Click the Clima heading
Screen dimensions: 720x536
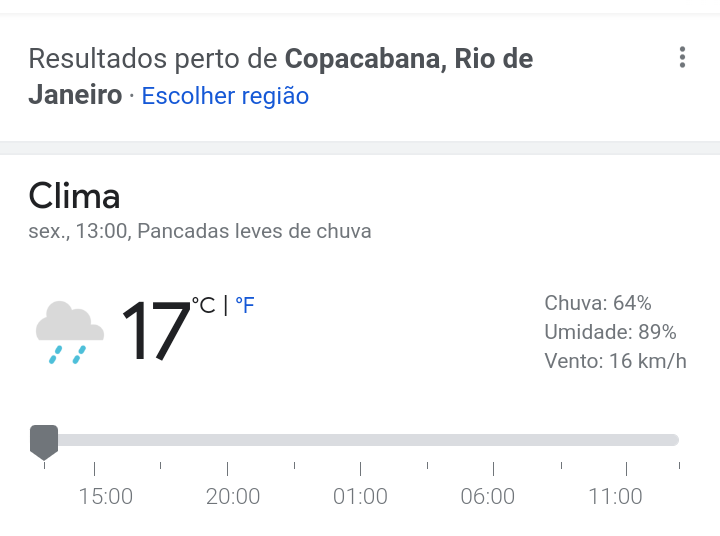tap(74, 196)
